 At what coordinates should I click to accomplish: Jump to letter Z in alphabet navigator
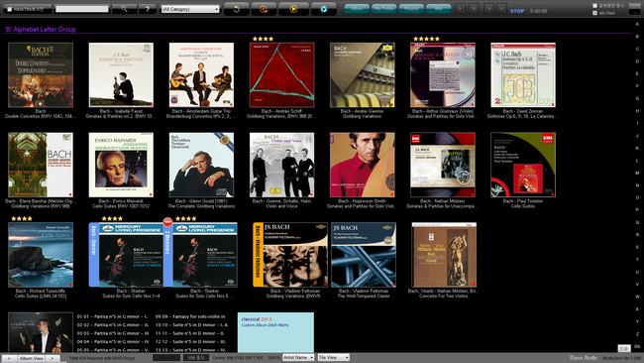click(x=637, y=334)
